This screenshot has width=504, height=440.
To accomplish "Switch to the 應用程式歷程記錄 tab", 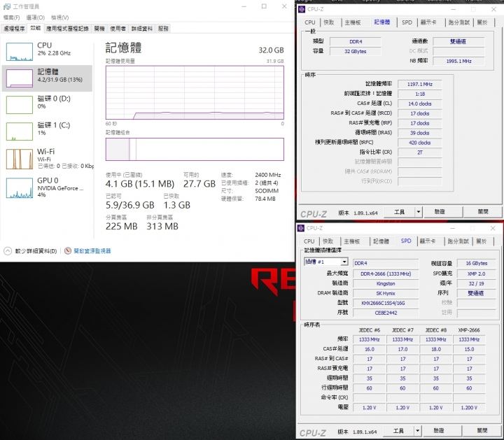I will coord(67,29).
